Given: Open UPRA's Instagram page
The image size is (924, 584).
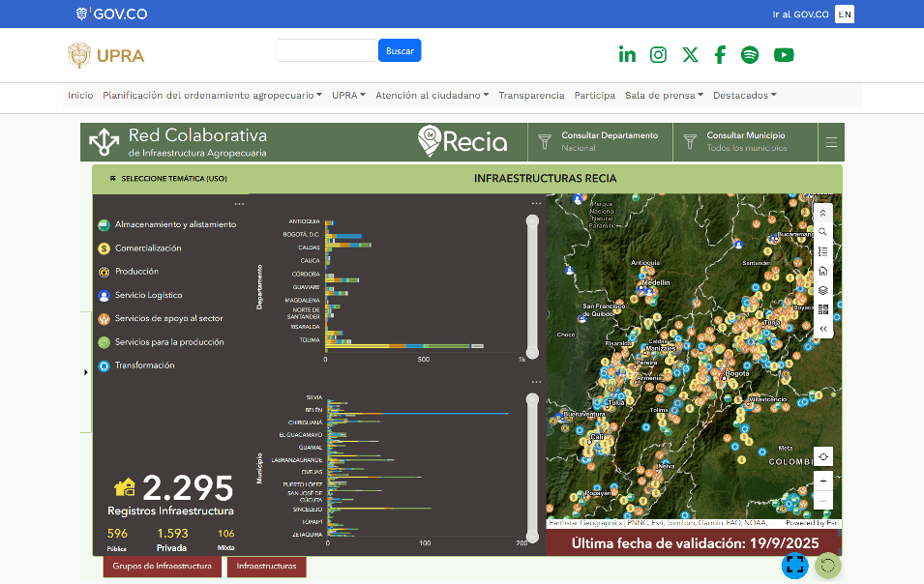Looking at the screenshot, I should pyautogui.click(x=658, y=55).
